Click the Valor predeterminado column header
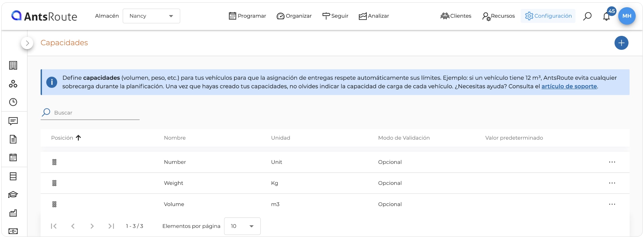The image size is (644, 239). 514,138
